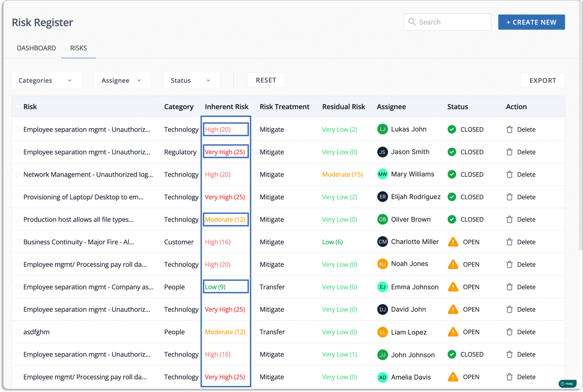Click the orange warning icon for Charlotte Miller
This screenshot has height=392, width=583.
453,242
